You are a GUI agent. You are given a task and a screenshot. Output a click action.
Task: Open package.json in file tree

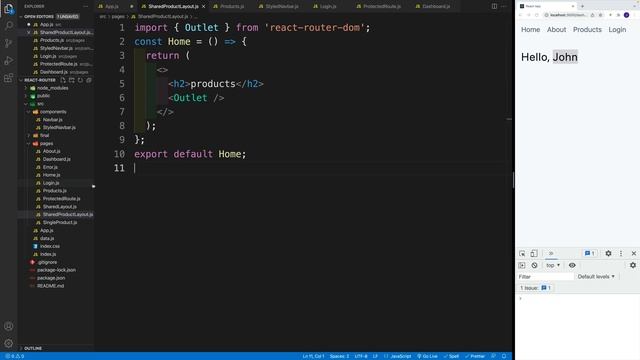click(x=51, y=278)
